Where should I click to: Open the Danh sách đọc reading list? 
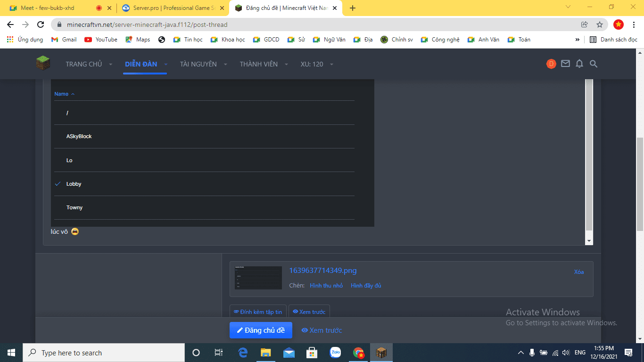click(x=613, y=40)
